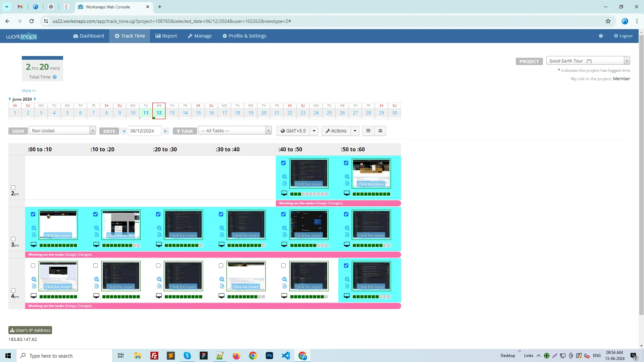Uncheck the 2pm :50 screenshot checkbox
Screen dimensions: 644x362
point(346,163)
